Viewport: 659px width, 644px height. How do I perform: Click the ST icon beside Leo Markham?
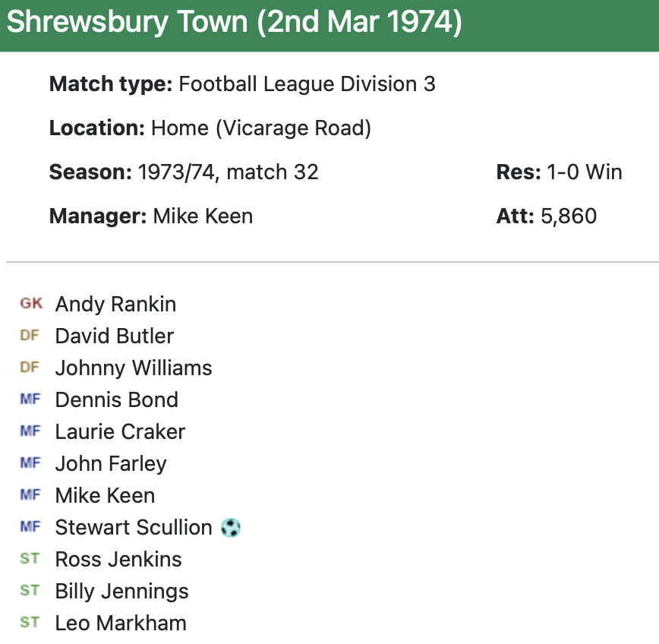pyautogui.click(x=30, y=623)
